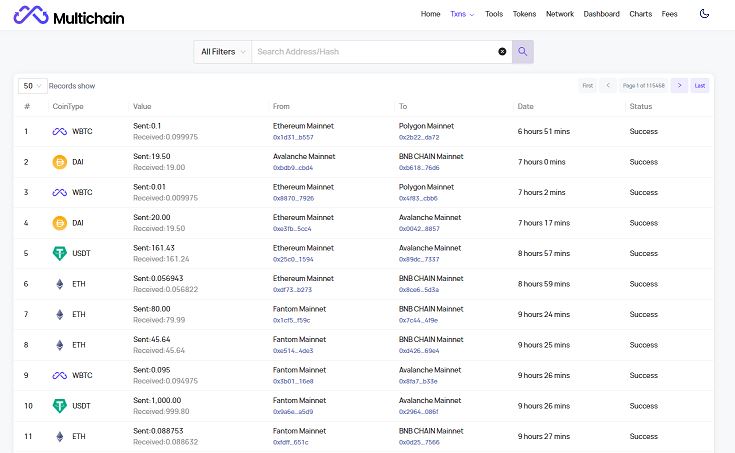
Task: Click the Multichain logo
Action: (x=69, y=15)
